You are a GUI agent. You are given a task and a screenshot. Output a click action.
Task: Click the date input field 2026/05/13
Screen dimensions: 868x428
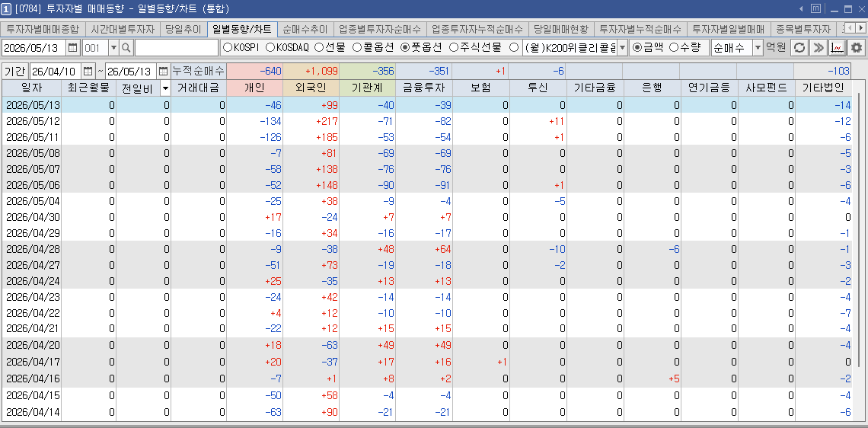(34, 48)
